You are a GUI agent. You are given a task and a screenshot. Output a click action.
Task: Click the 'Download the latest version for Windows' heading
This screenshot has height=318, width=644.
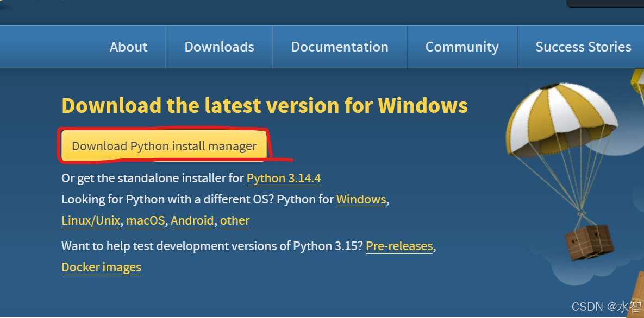[x=265, y=105]
